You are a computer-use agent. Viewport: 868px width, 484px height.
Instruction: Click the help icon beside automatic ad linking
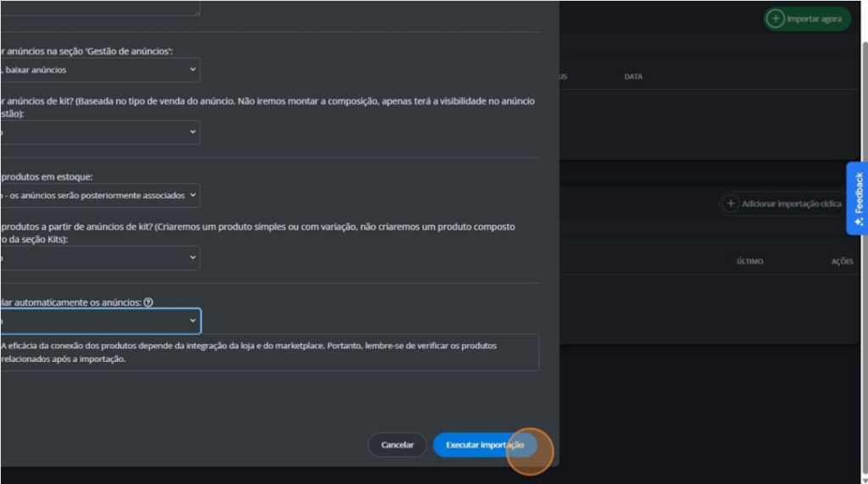pyautogui.click(x=148, y=303)
